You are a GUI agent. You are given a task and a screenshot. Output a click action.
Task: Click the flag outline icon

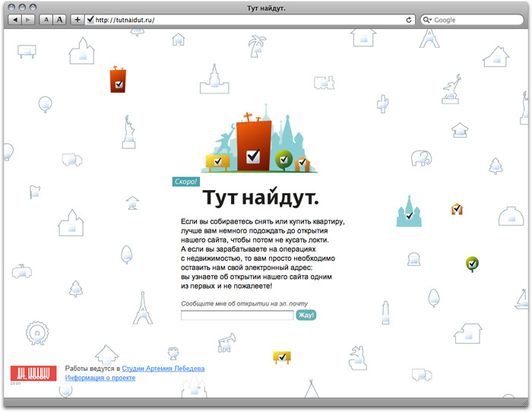[x=35, y=192]
